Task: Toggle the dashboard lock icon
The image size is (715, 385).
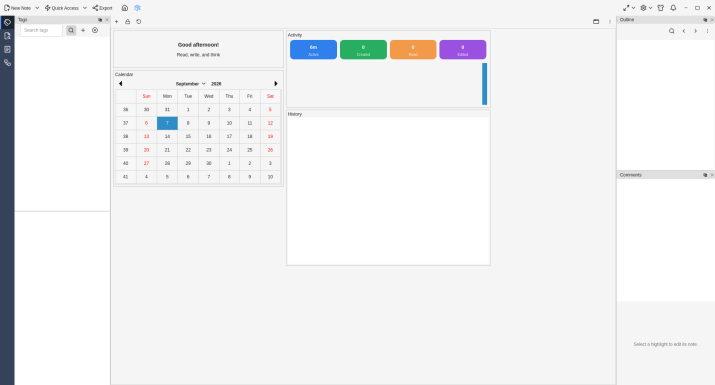Action: click(128, 21)
